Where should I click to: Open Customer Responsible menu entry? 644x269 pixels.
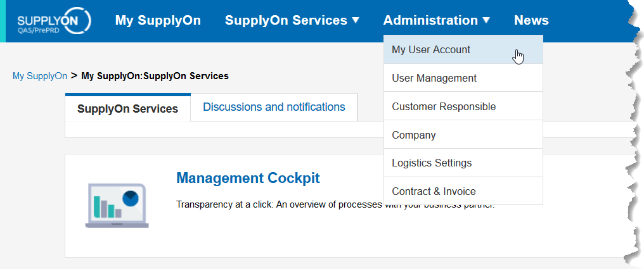463,106
